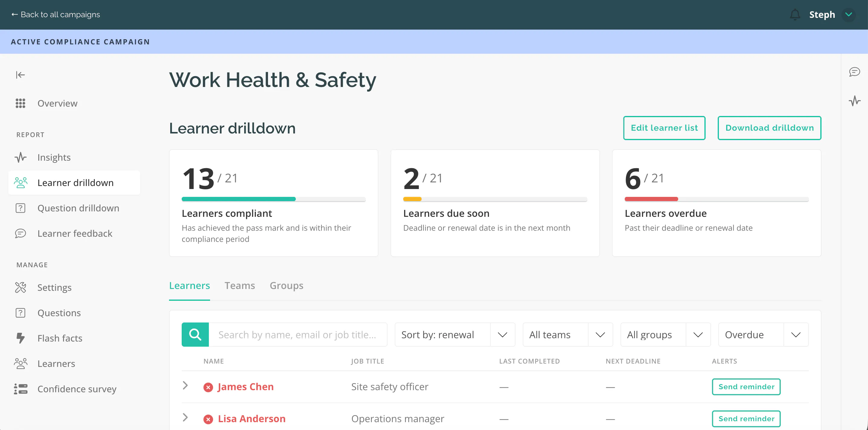Click the Last Completed column header
The image size is (868, 430).
529,361
